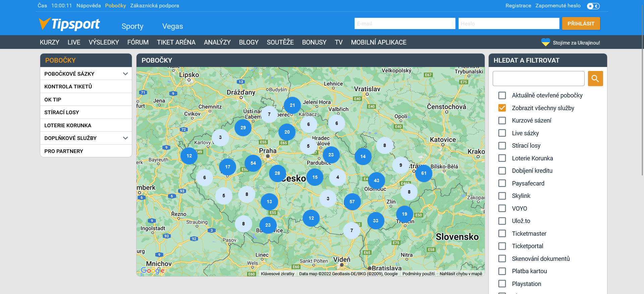Open the KURZY menu item
This screenshot has width=644, height=294.
(50, 42)
